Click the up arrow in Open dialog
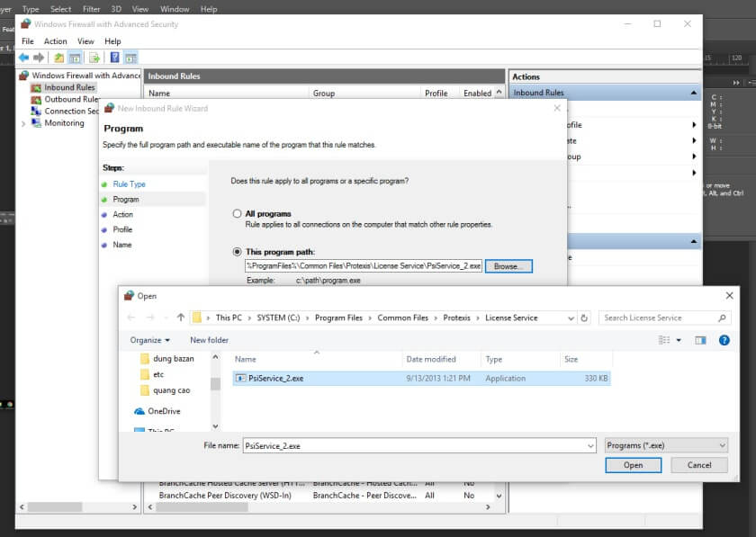 (x=181, y=318)
